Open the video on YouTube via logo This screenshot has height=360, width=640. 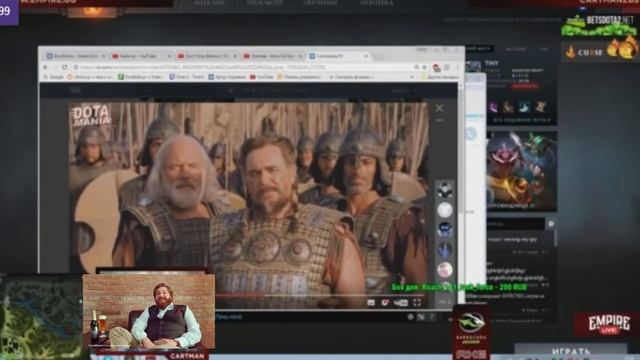(400, 302)
